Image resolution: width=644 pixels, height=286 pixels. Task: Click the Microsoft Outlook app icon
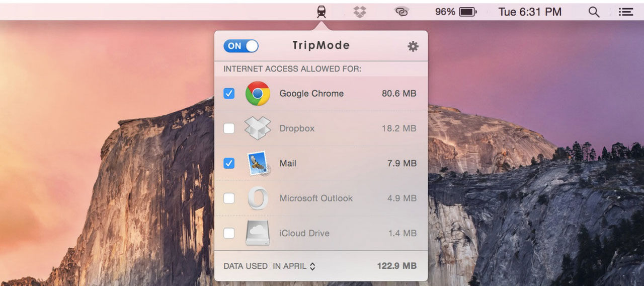coord(258,198)
